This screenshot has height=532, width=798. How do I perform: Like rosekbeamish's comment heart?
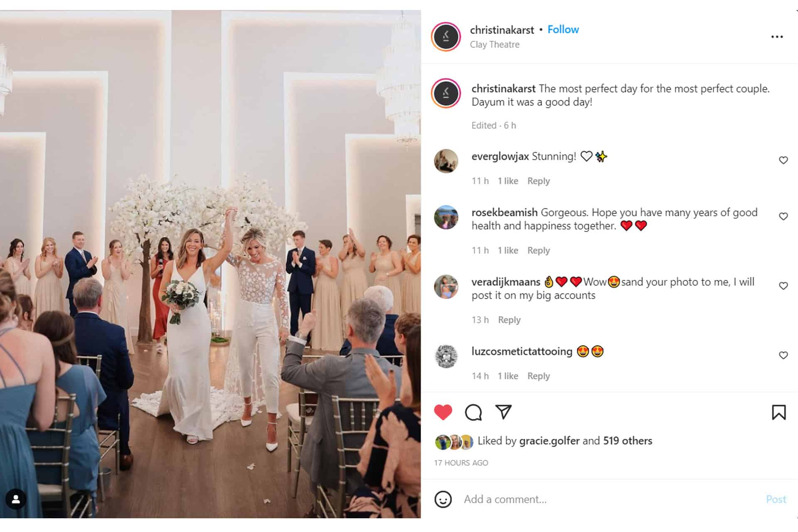[x=783, y=216]
